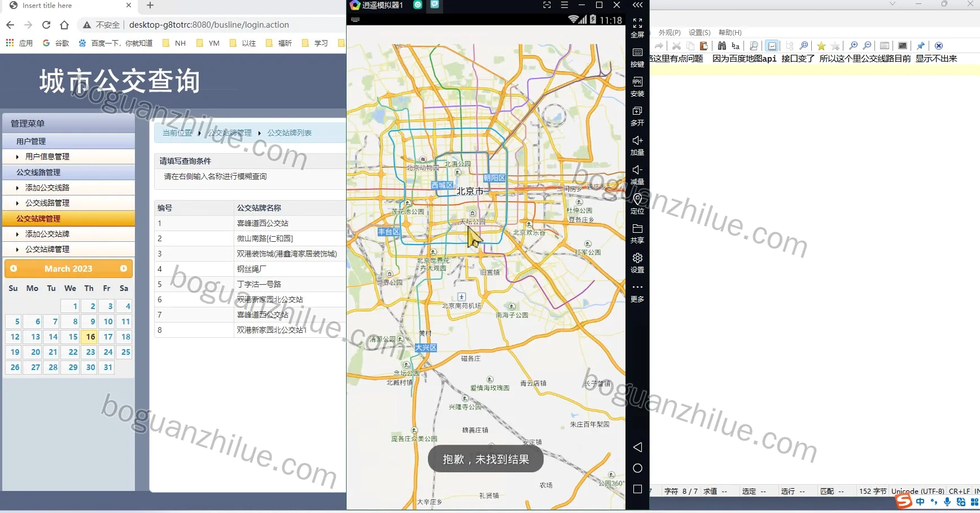Open the emulator hamburger menu
The image size is (980, 513).
tap(565, 5)
